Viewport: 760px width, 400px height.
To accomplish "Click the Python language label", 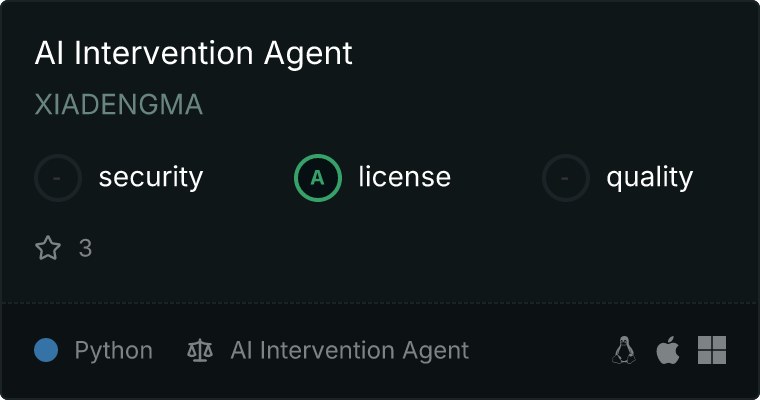I will [113, 351].
